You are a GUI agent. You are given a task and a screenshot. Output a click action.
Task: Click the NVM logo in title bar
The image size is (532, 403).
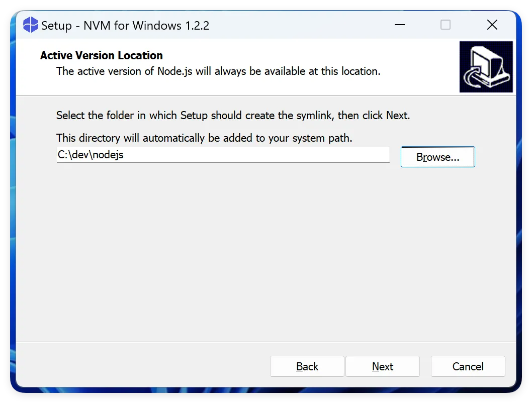tap(30, 25)
